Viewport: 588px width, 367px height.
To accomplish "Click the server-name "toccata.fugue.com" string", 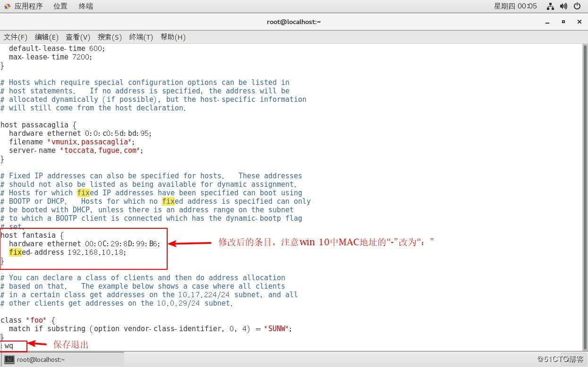I will (100, 150).
